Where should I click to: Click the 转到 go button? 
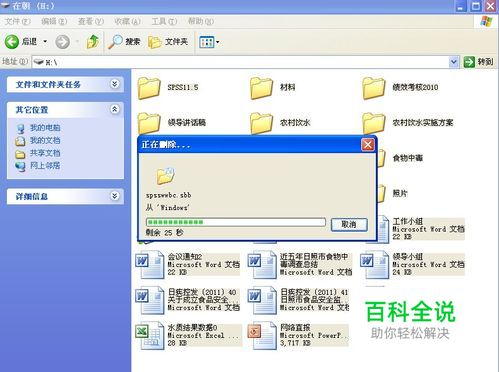[x=478, y=62]
